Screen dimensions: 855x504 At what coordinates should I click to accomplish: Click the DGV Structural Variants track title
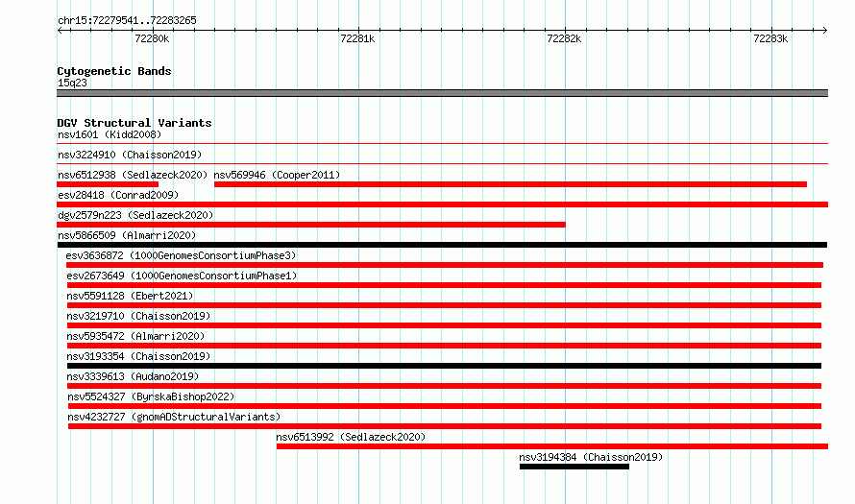134,123
